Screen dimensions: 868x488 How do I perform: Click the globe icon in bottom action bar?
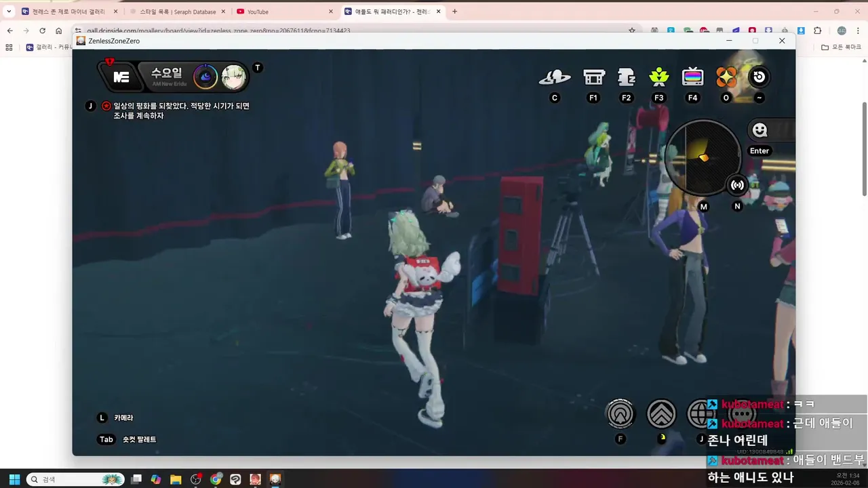[x=701, y=413]
